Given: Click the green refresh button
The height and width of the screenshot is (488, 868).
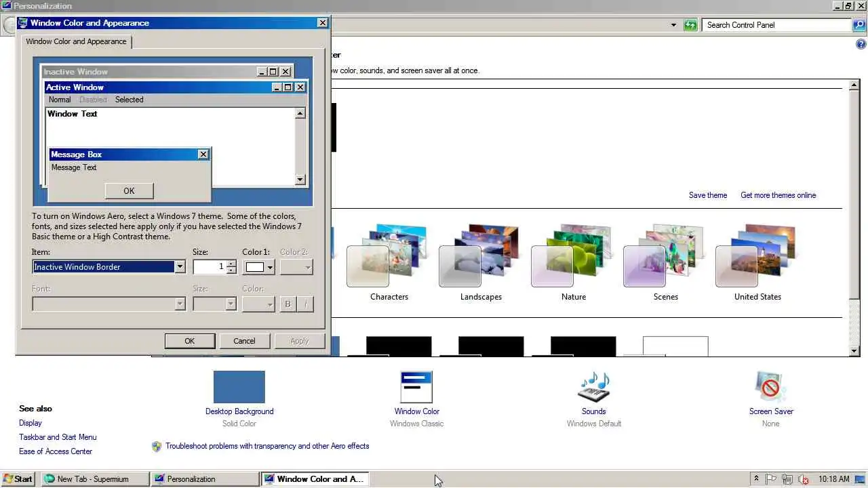Looking at the screenshot, I should click(x=690, y=25).
